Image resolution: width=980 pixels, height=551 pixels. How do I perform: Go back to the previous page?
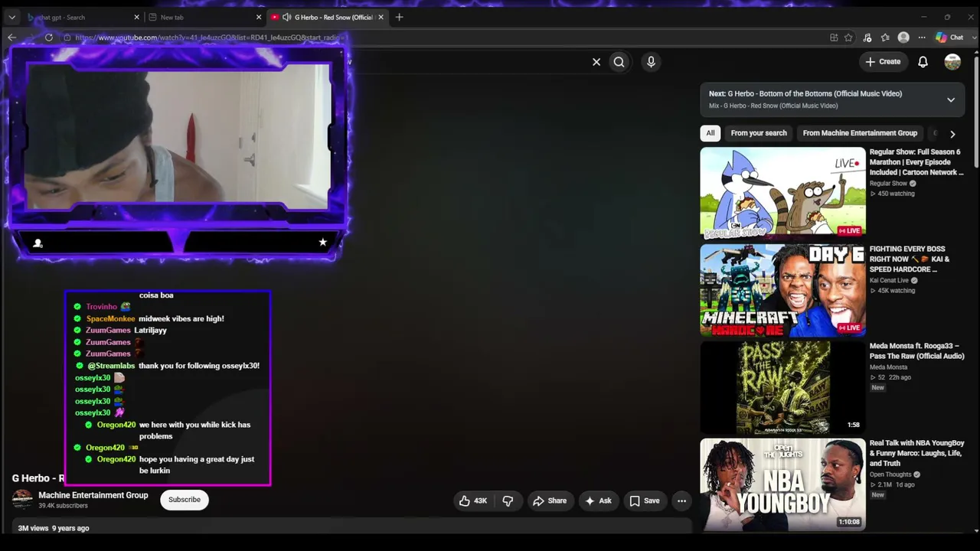point(11,37)
